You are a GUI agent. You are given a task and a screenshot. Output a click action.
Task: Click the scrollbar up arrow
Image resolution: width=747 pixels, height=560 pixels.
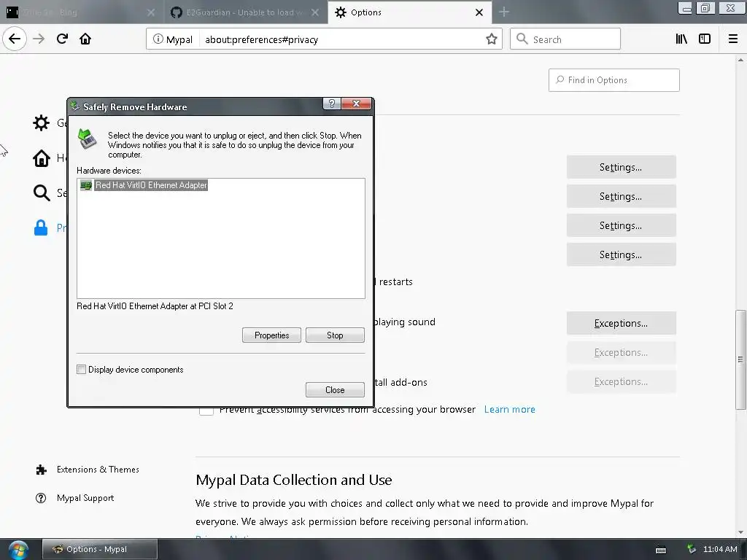click(740, 60)
